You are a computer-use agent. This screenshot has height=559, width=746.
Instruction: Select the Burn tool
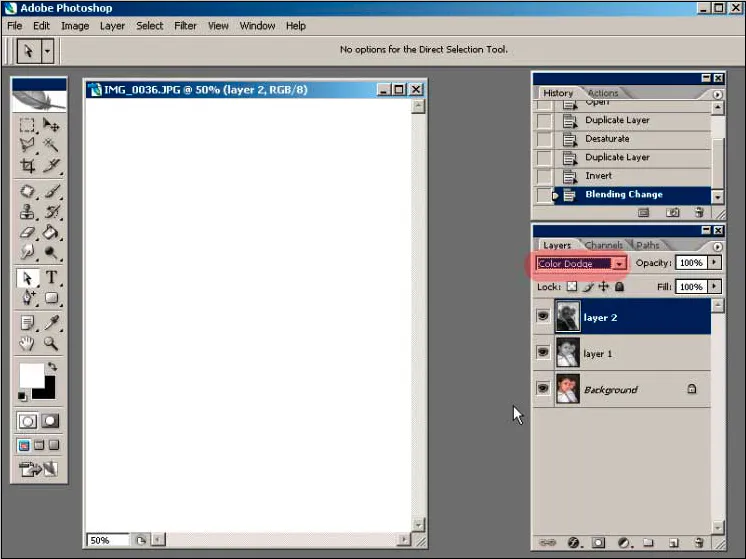[51, 252]
